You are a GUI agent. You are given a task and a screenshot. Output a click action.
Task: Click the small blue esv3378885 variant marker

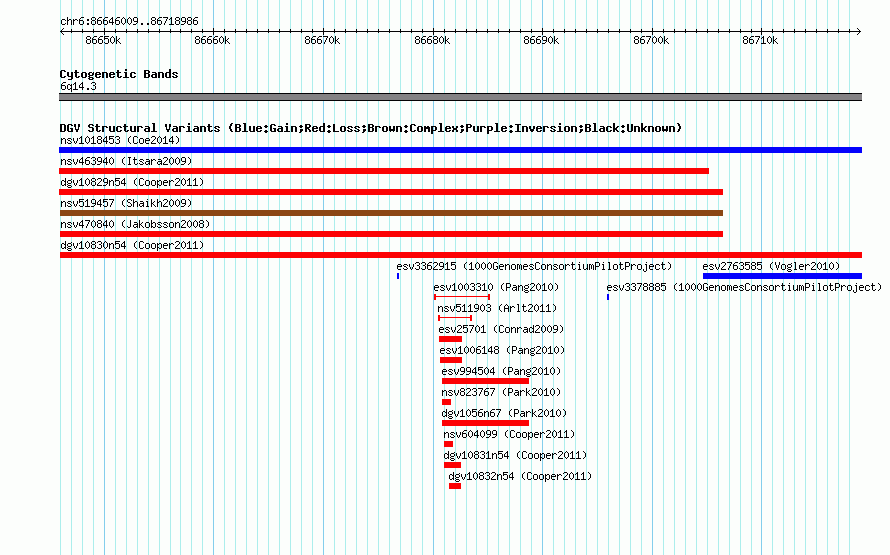pyautogui.click(x=608, y=297)
